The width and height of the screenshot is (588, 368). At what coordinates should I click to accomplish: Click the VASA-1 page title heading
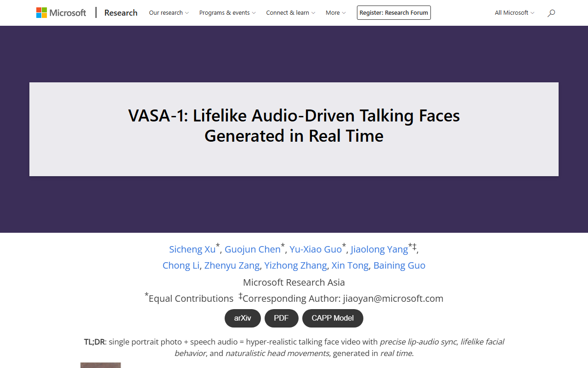[x=294, y=125]
